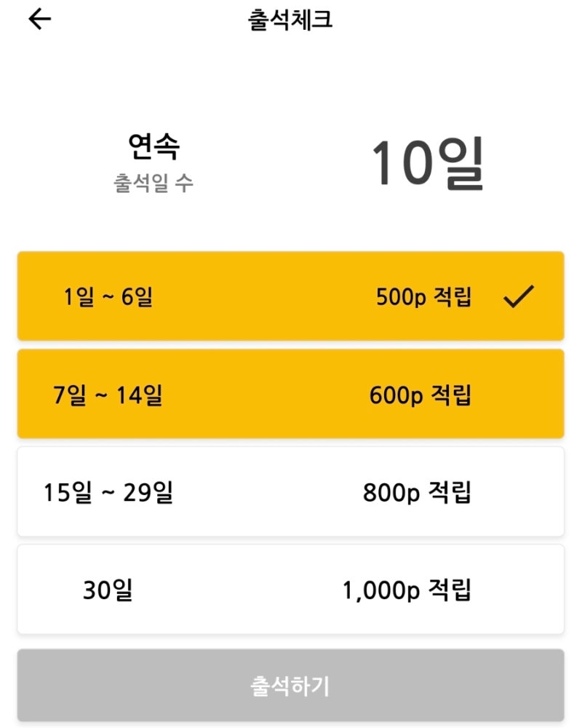Image resolution: width=582 pixels, height=728 pixels.
Task: Click the 600p 적립 reward text
Action: (420, 395)
